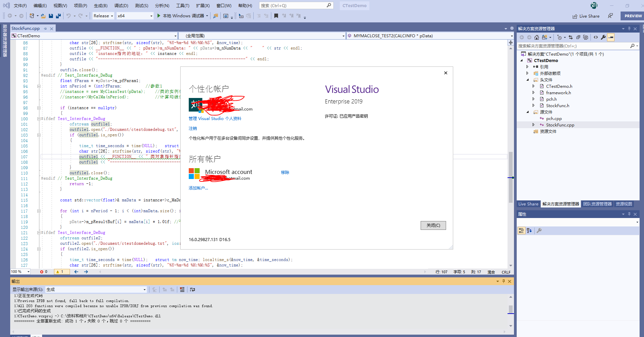Switch to the 团队资源管理器 tab
The image size is (644, 337).
click(x=597, y=204)
